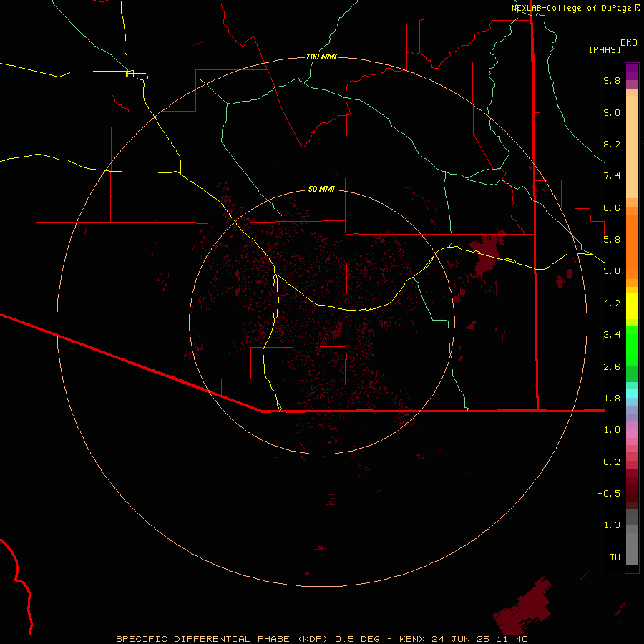Click the 9.8 scale value
644x644 pixels.
coord(612,80)
